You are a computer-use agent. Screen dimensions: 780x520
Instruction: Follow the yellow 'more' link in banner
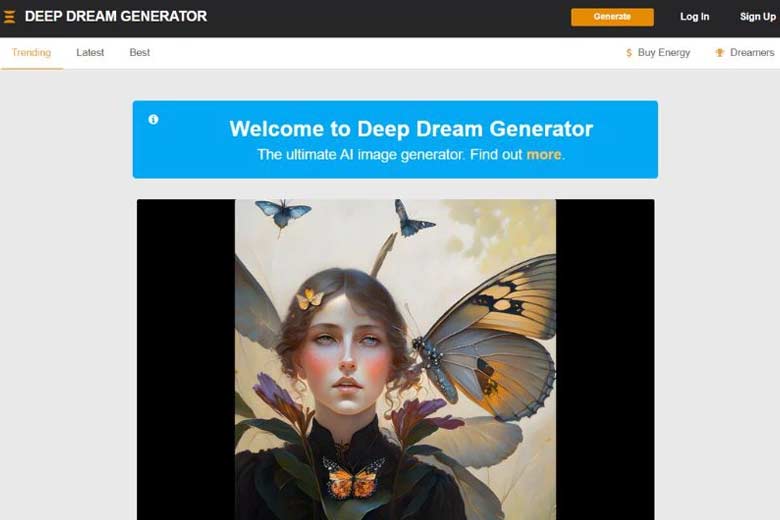click(544, 155)
